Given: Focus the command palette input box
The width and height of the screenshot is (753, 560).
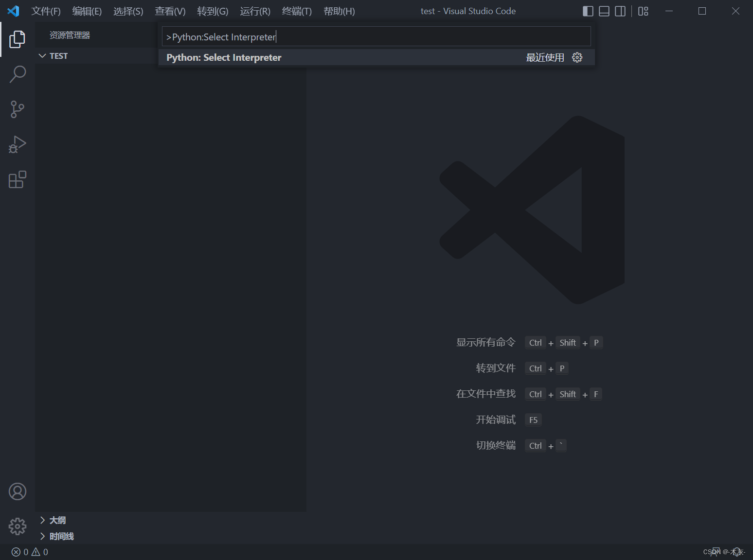Looking at the screenshot, I should 376,36.
